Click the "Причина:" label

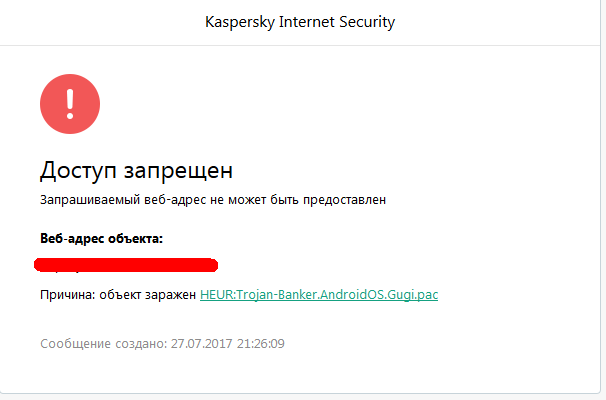pos(68,295)
